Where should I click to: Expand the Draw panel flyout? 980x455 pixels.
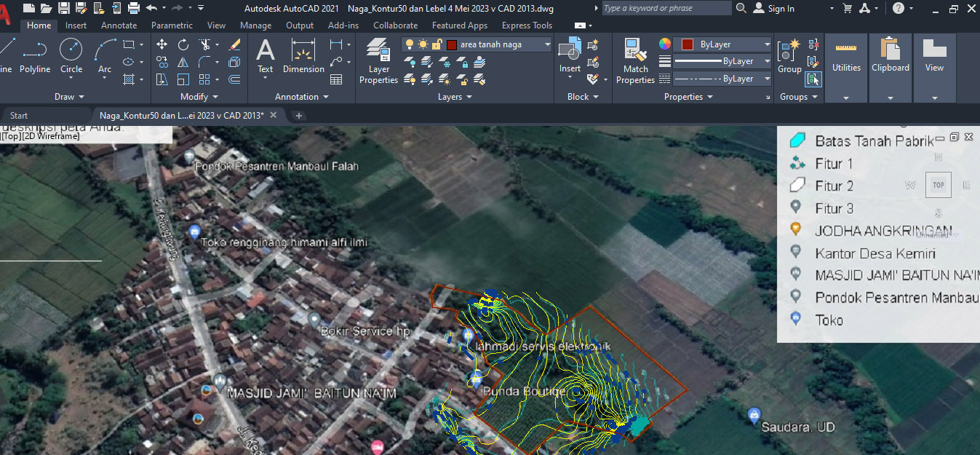pos(70,97)
